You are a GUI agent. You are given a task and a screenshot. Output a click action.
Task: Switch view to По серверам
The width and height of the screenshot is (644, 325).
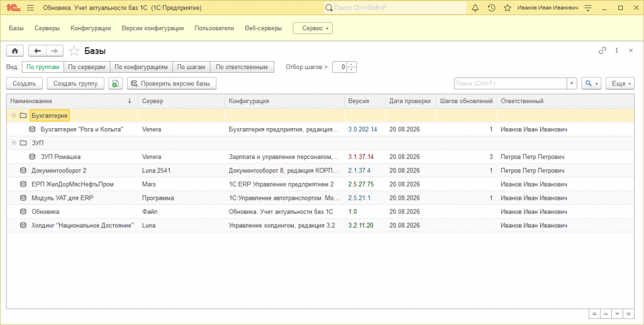point(87,67)
